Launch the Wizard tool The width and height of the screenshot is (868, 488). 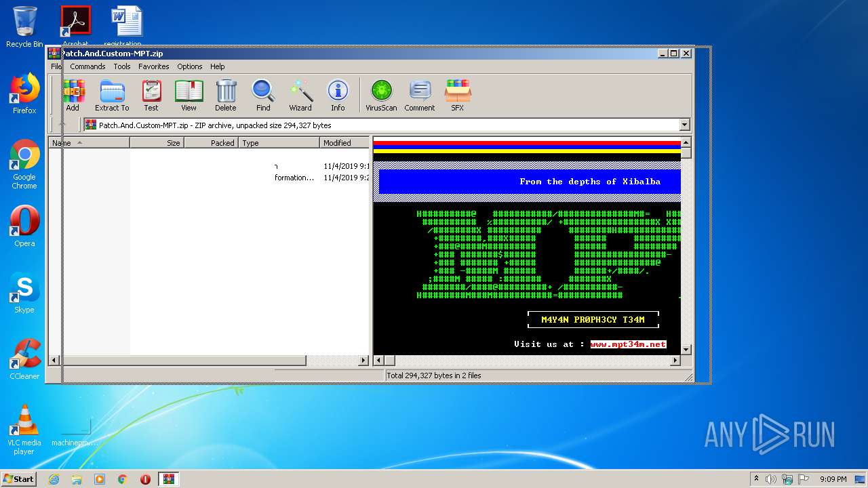point(300,96)
